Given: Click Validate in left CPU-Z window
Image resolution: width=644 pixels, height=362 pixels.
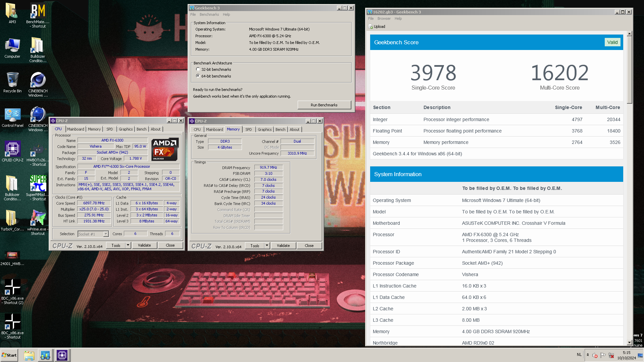Looking at the screenshot, I should click(144, 245).
